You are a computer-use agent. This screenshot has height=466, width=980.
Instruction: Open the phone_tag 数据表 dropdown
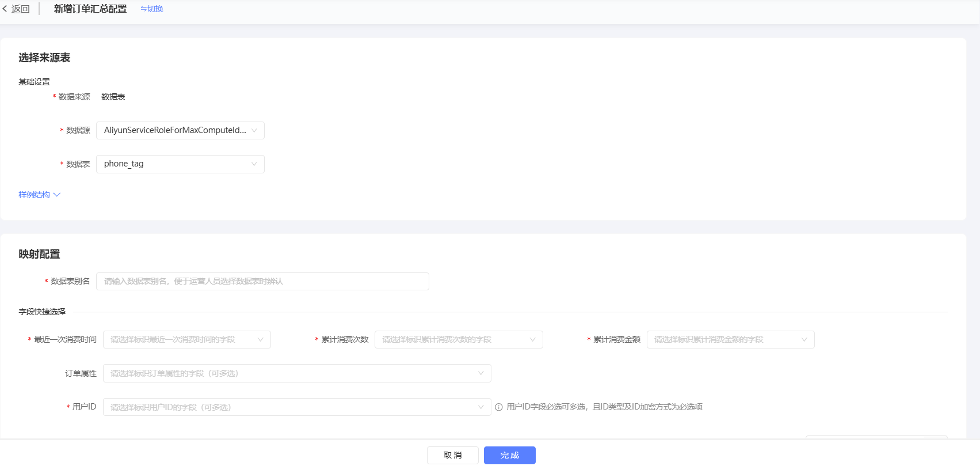pyautogui.click(x=180, y=164)
